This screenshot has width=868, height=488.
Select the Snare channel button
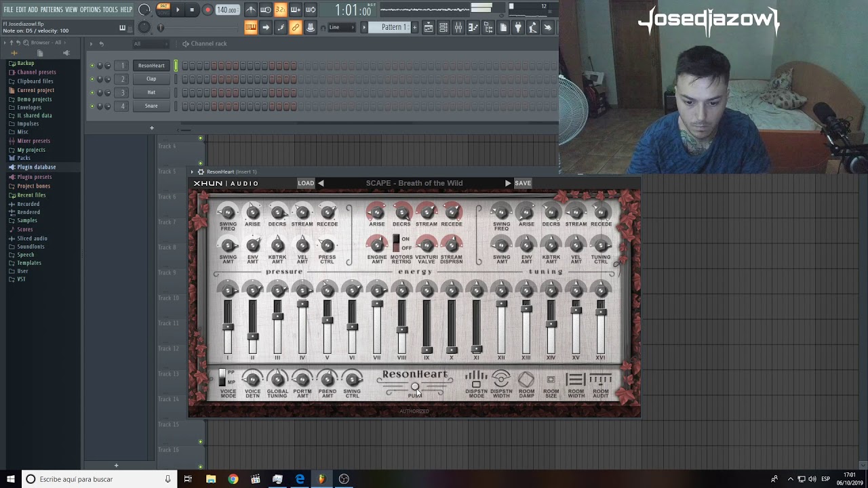[151, 106]
